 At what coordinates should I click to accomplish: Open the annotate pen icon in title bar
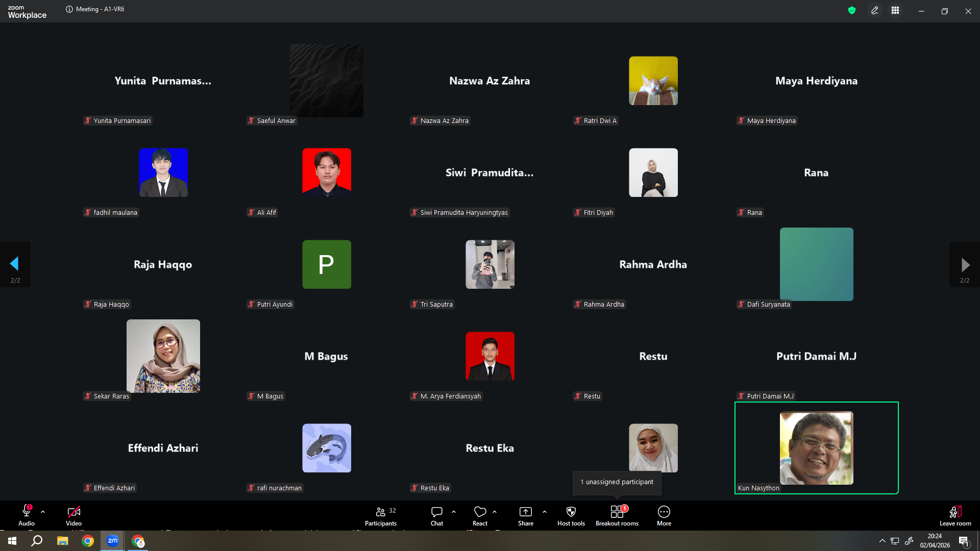875,10
